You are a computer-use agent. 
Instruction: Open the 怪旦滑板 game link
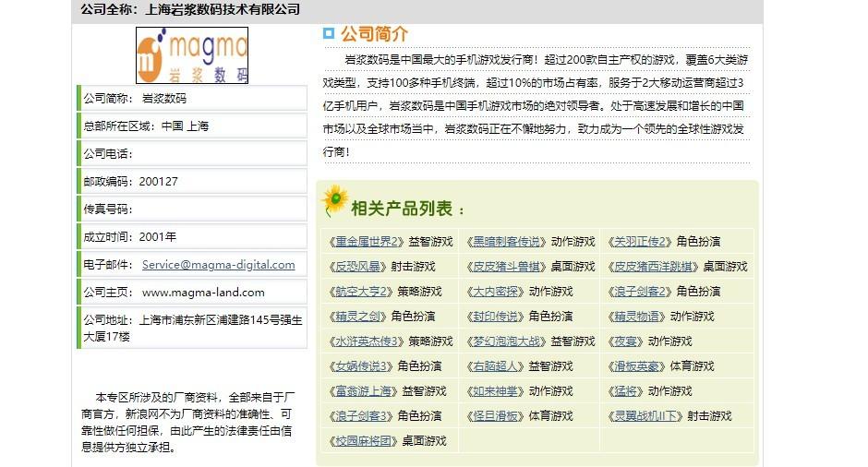click(496, 415)
